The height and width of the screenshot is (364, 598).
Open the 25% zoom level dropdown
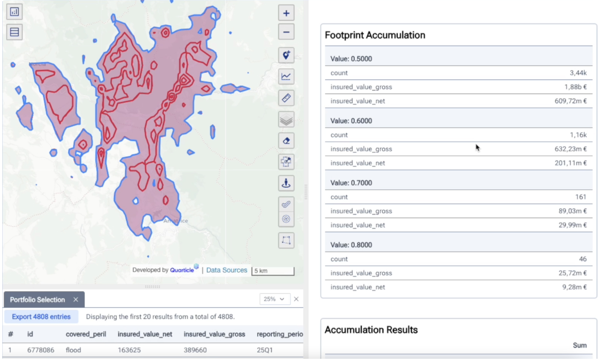tap(275, 299)
